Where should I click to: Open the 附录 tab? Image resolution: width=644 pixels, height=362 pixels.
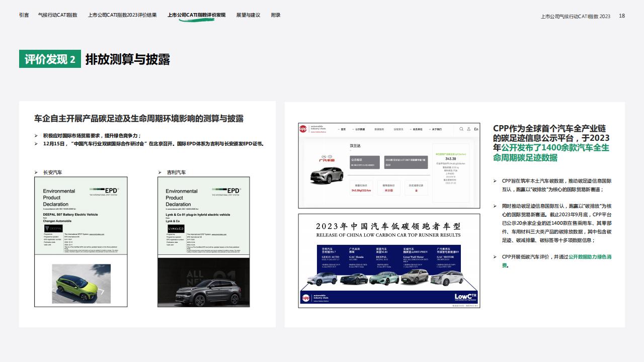[276, 15]
